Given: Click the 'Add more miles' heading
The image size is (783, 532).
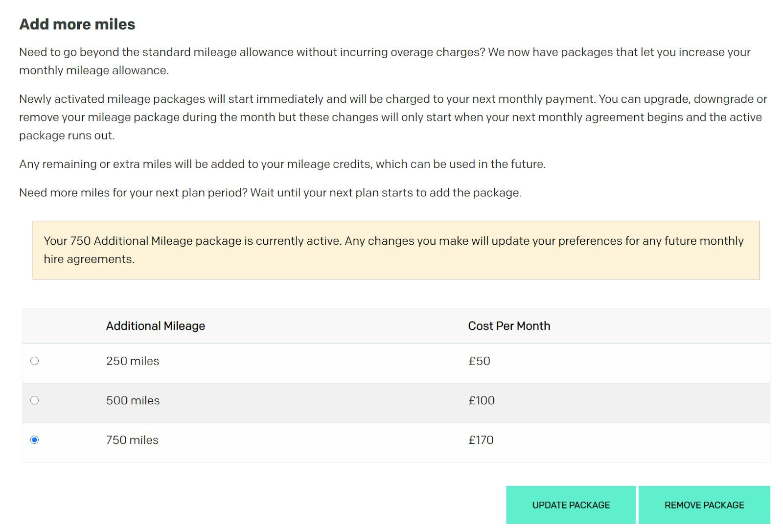Looking at the screenshot, I should [x=77, y=24].
